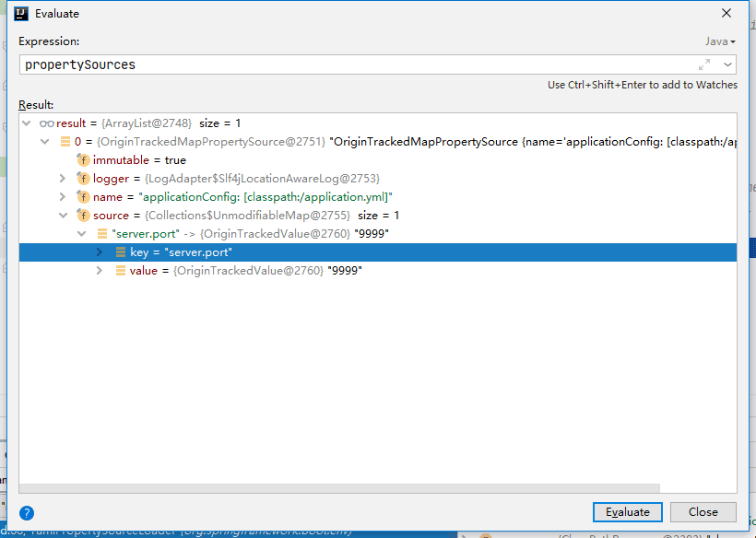Click the Close button at the bottom
756x538 pixels.
[702, 512]
